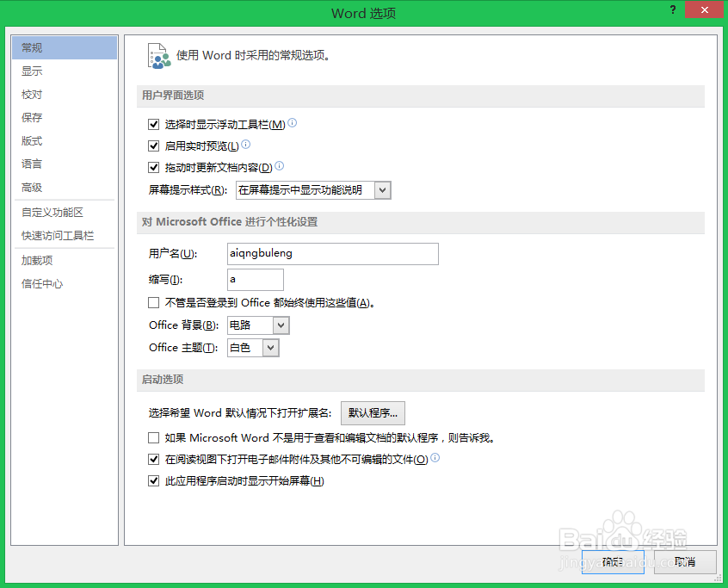Click 启动选项 section heading

(163, 380)
